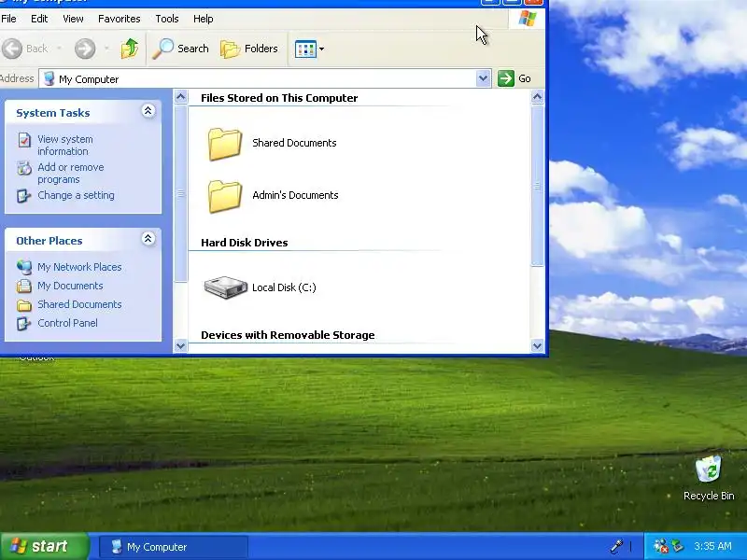Open the Start menu
747x560 pixels.
pos(44,546)
